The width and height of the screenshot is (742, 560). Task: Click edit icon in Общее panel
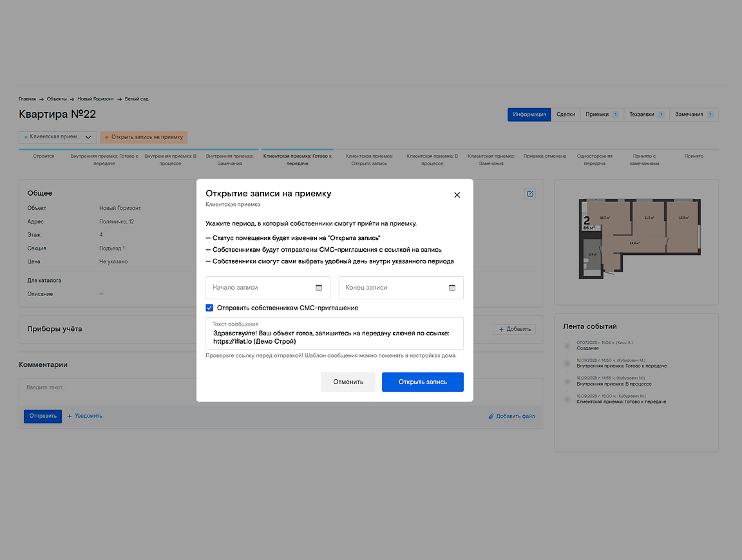point(530,194)
